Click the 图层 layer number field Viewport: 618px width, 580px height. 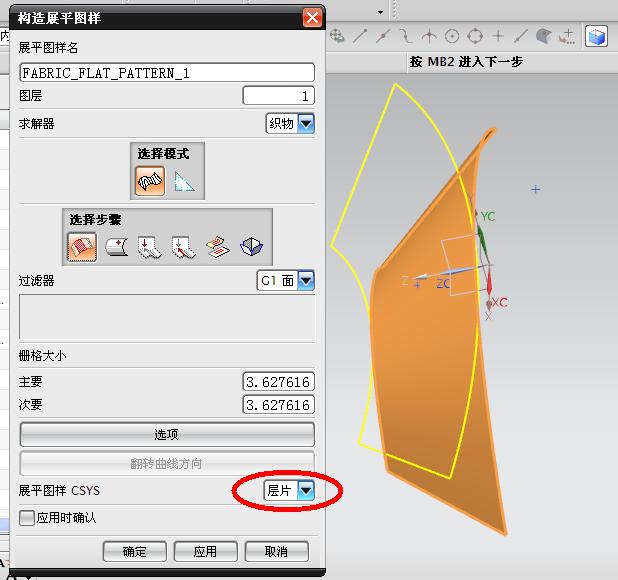(x=278, y=95)
